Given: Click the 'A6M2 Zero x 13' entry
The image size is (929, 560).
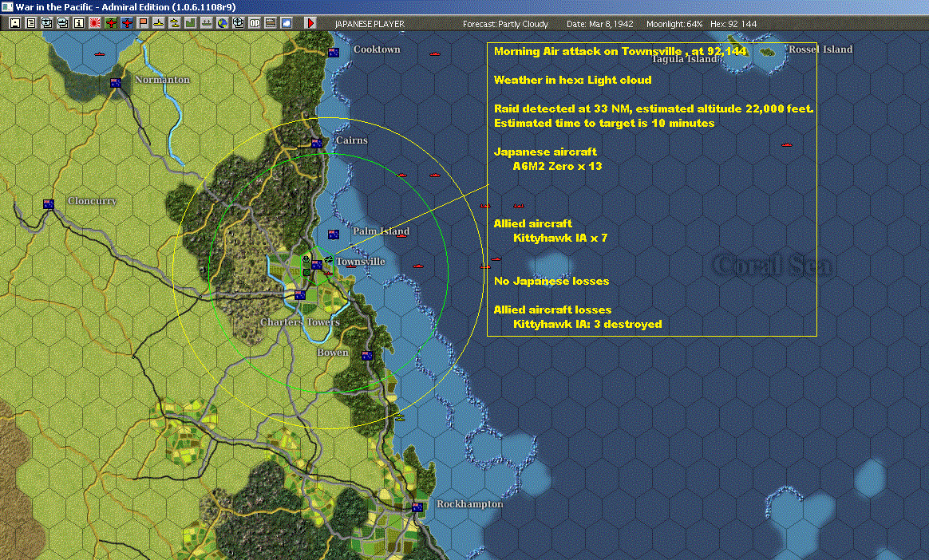Looking at the screenshot, I should tap(558, 167).
